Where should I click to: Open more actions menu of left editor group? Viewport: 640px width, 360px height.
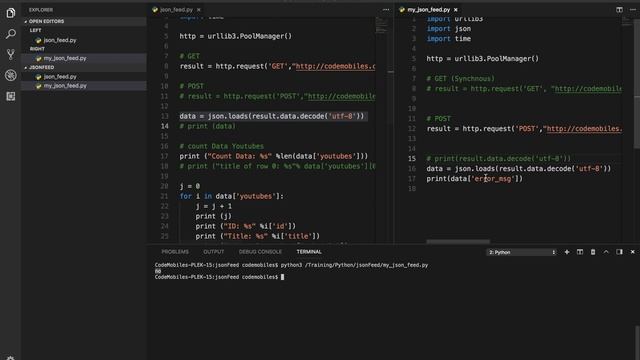tap(386, 10)
